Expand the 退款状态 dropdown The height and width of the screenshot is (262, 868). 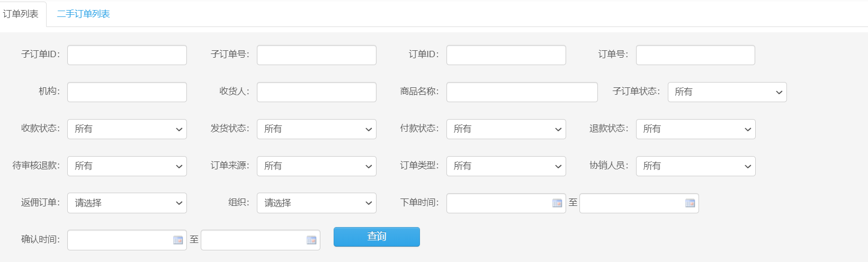pos(695,129)
